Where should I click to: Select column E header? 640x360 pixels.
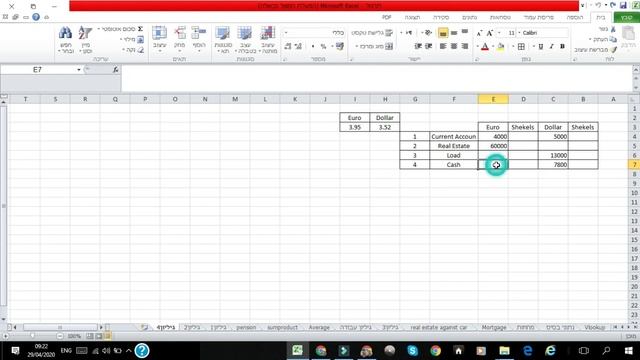tap(493, 99)
